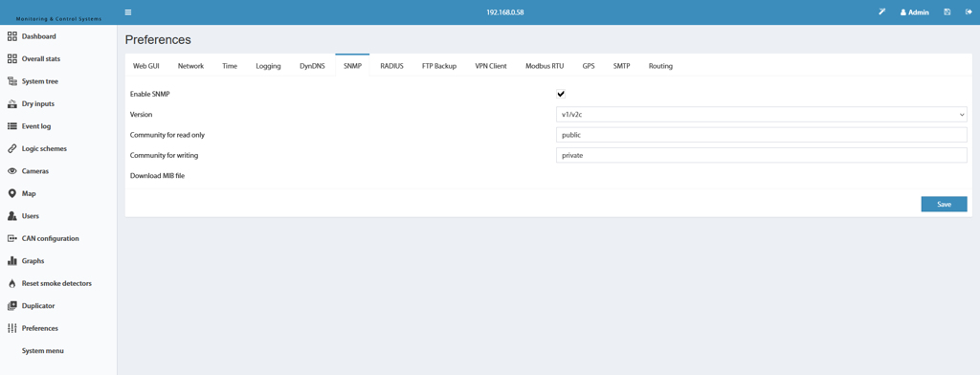Click the System tree icon in sidebar
The height and width of the screenshot is (375, 980).
[x=11, y=81]
